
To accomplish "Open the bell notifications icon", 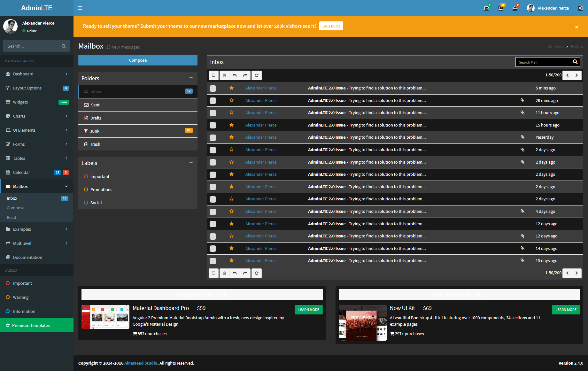I will pyautogui.click(x=500, y=8).
